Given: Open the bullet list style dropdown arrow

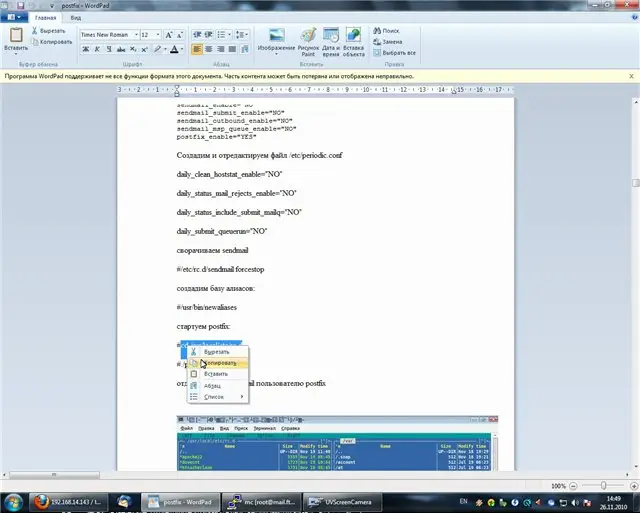Looking at the screenshot, I should coord(229,35).
